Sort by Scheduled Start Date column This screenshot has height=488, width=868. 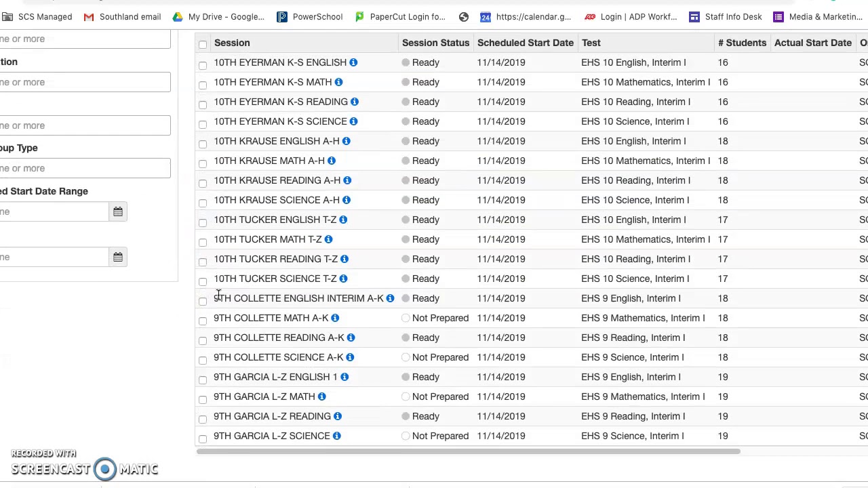(x=526, y=43)
